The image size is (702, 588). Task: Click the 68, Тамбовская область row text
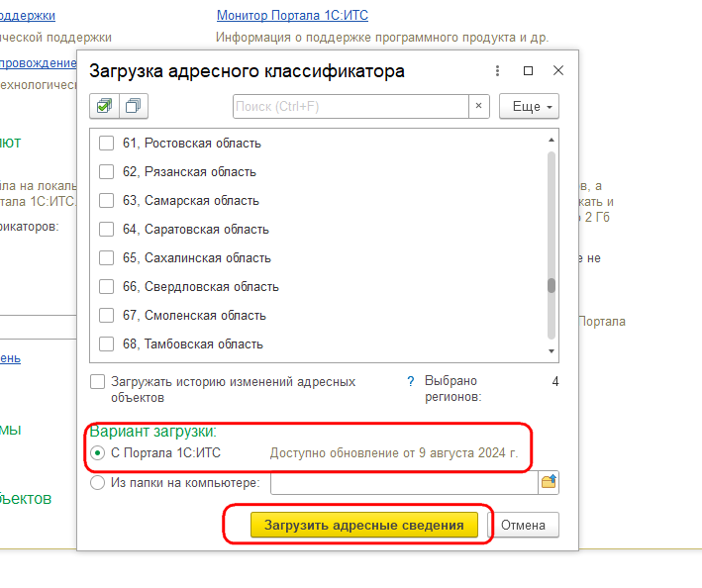click(x=193, y=343)
